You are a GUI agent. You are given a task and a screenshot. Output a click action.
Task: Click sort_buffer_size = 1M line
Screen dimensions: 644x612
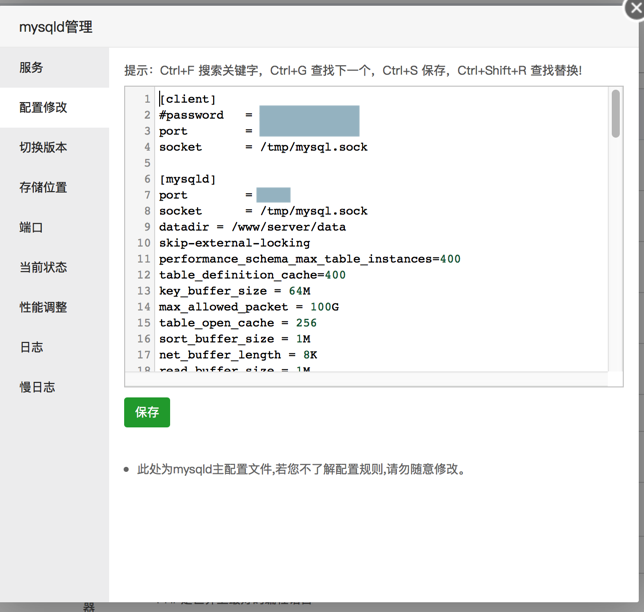pos(235,339)
